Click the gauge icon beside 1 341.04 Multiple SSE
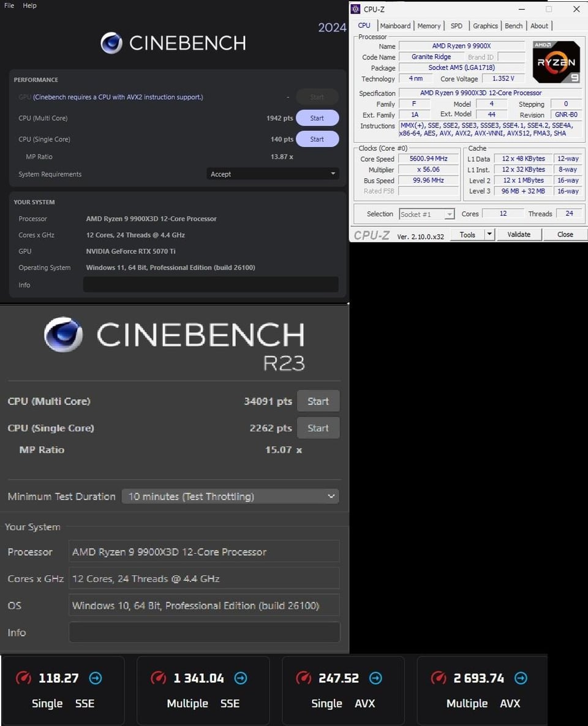 pos(159,678)
